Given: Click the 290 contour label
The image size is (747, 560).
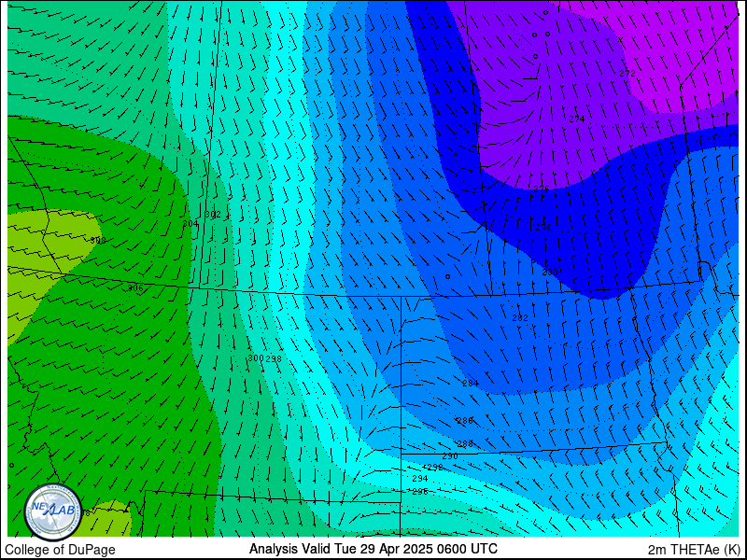Looking at the screenshot, I should (x=450, y=456).
